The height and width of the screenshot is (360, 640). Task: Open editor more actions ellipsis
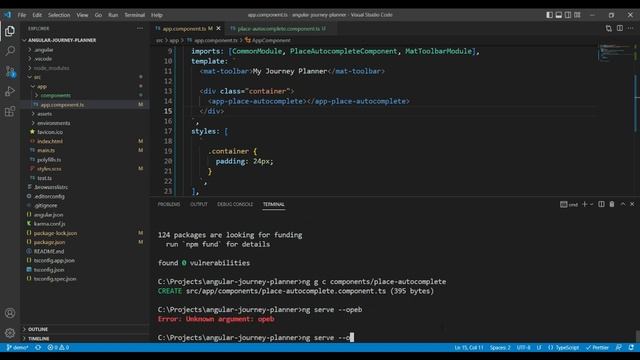pos(631,28)
